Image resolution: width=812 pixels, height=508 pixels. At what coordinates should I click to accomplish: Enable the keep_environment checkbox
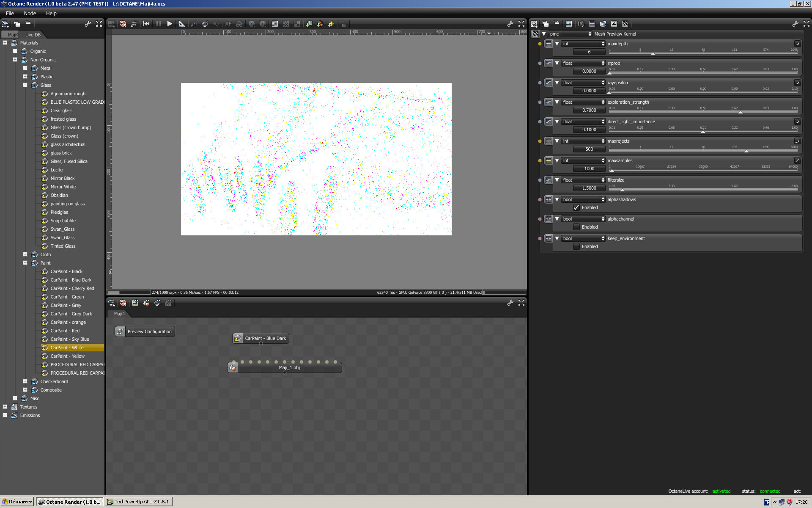click(x=576, y=246)
